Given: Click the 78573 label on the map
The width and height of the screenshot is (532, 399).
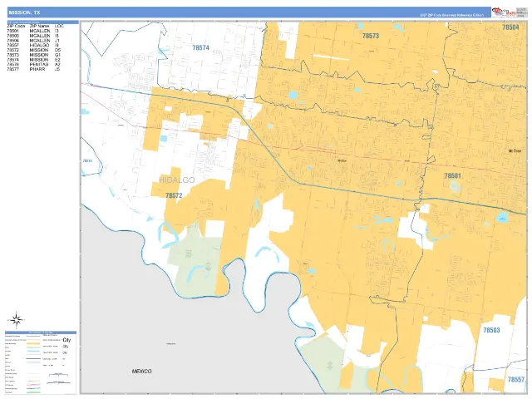Looking at the screenshot, I should [371, 36].
